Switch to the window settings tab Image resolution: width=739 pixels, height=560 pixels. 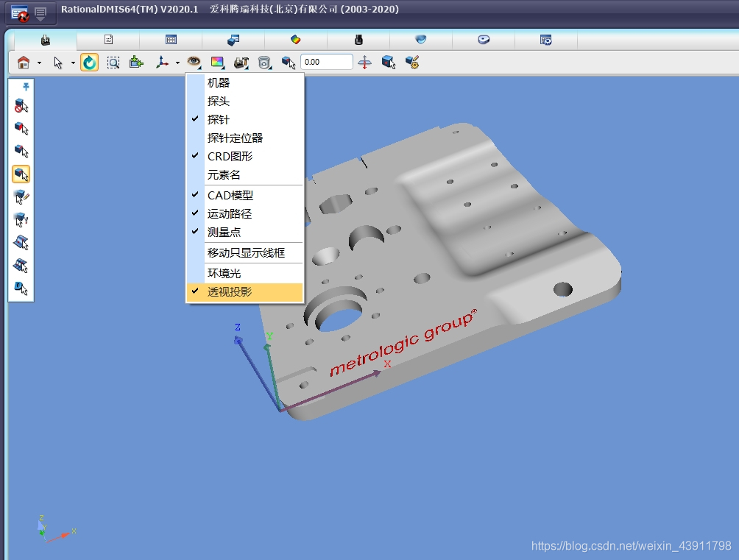[545, 40]
